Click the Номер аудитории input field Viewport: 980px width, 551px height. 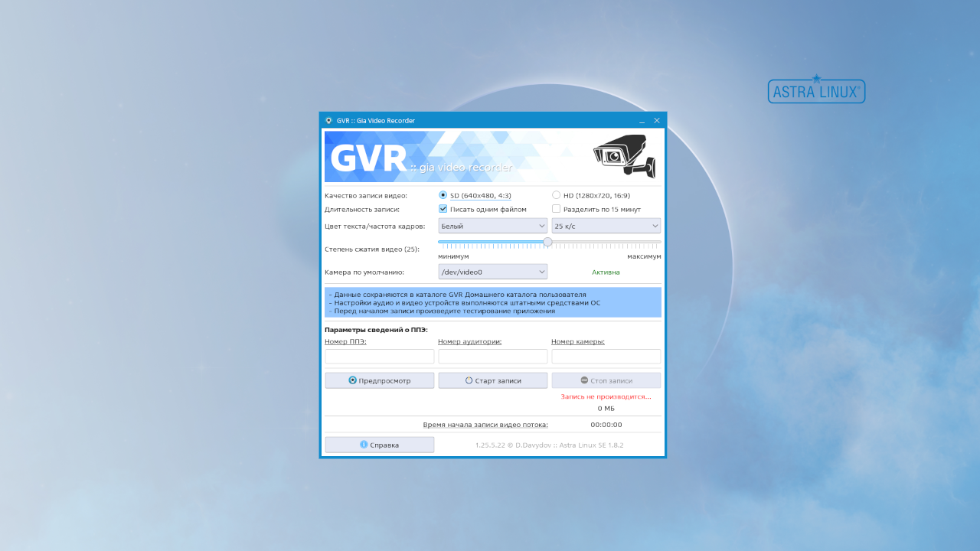point(492,357)
